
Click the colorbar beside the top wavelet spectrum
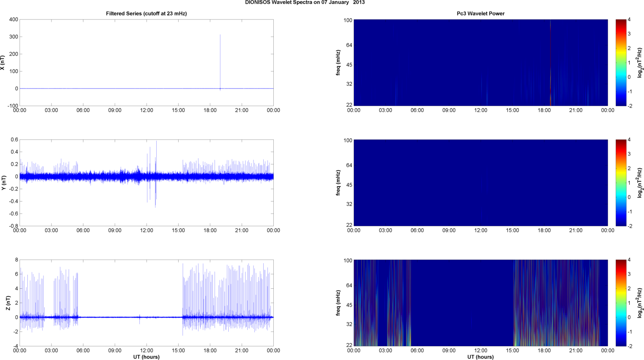[620, 62]
